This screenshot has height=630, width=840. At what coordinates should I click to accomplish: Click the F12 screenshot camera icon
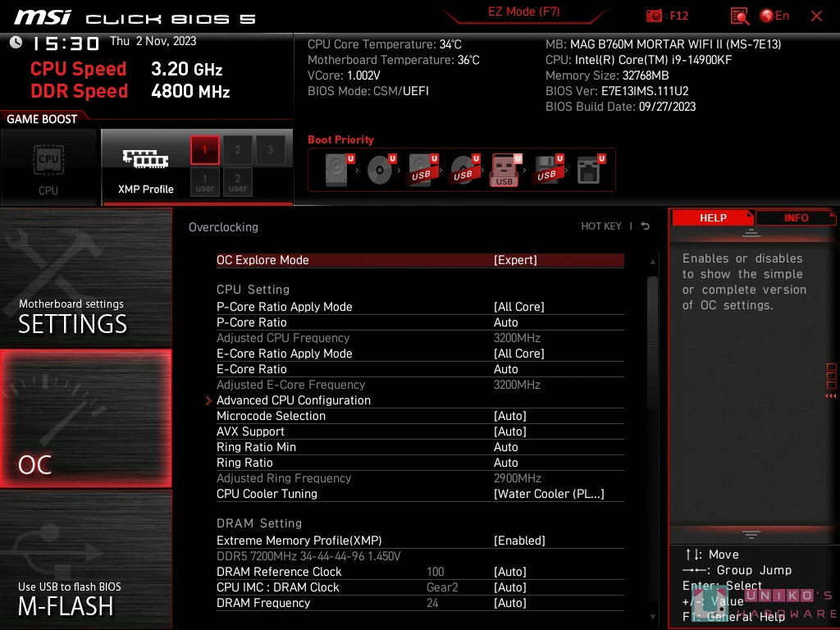[654, 16]
